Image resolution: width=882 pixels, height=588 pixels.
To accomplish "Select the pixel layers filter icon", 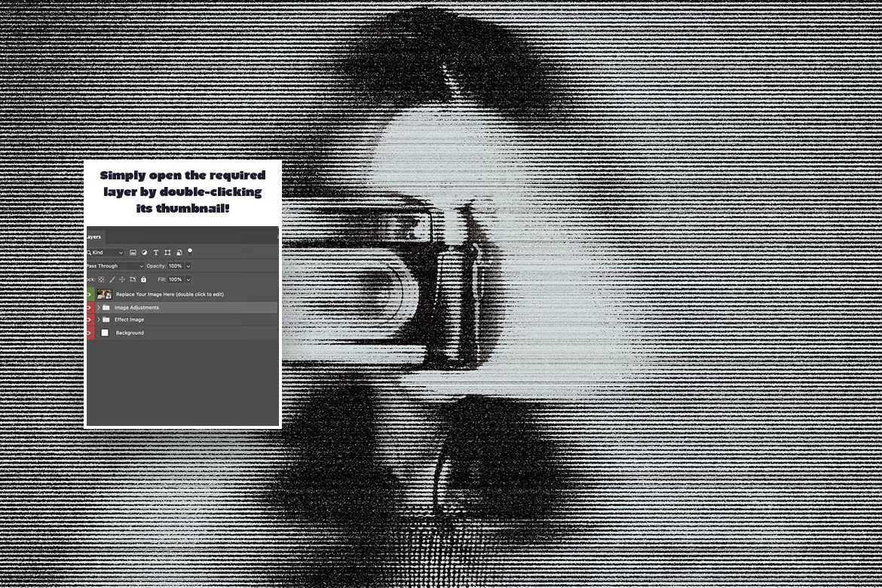I will coord(133,253).
